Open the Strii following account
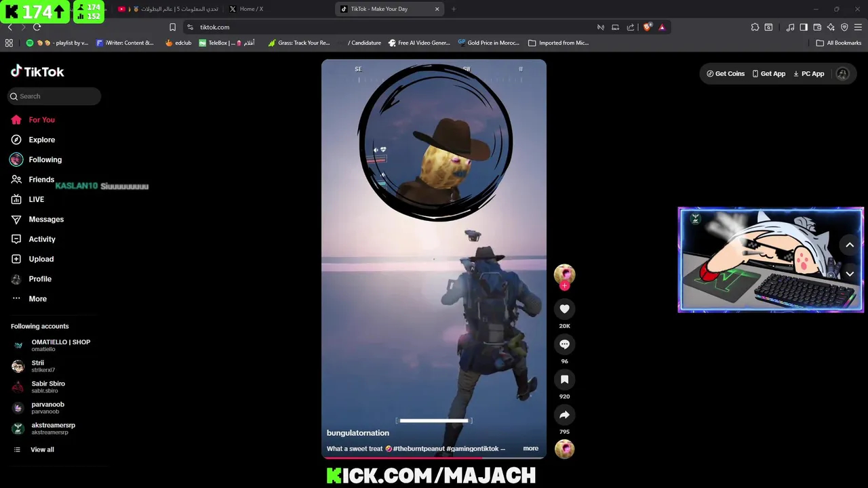Image resolution: width=868 pixels, height=488 pixels. tap(34, 366)
